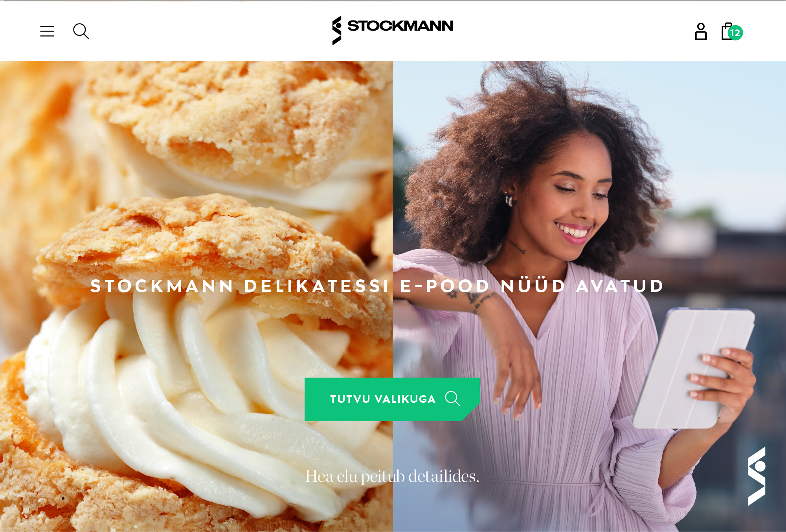Open the hamburger navigation menu

(47, 31)
